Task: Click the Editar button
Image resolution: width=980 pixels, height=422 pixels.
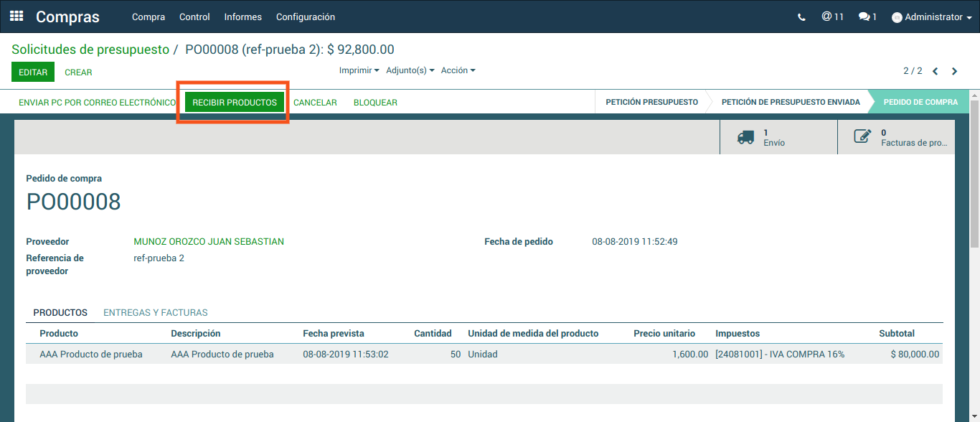Action: tap(33, 72)
